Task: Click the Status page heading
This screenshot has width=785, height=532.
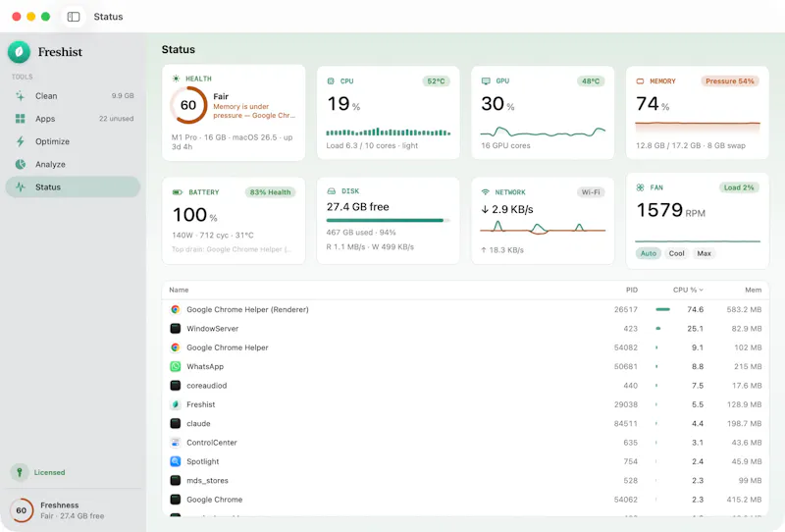Action: click(x=179, y=50)
